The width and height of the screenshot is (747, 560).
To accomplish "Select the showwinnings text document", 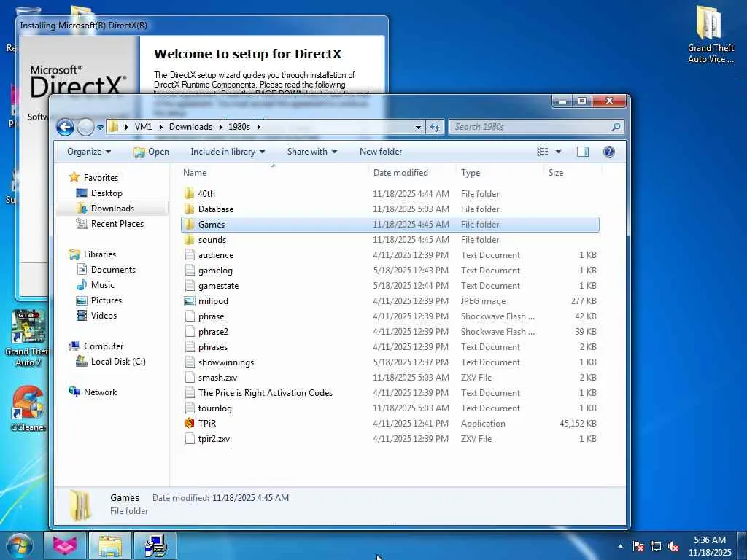I will click(x=390, y=362).
